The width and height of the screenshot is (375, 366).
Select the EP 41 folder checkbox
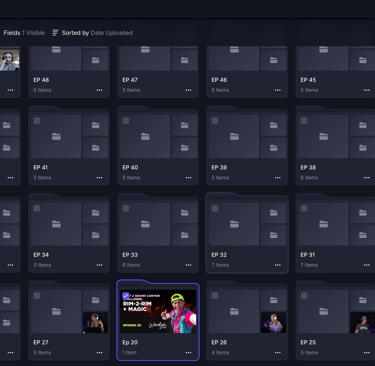pos(37,121)
